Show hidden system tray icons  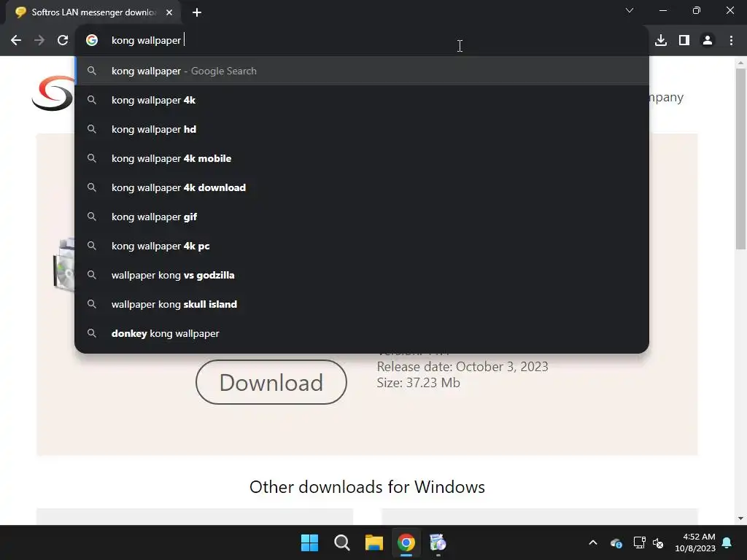pos(593,542)
